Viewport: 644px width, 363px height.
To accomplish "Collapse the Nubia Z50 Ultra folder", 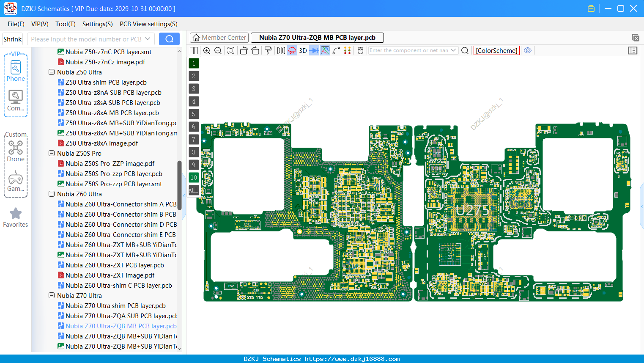I will coord(52,72).
